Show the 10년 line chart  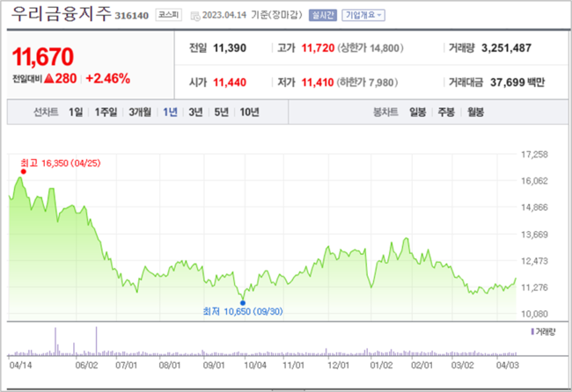tap(250, 113)
